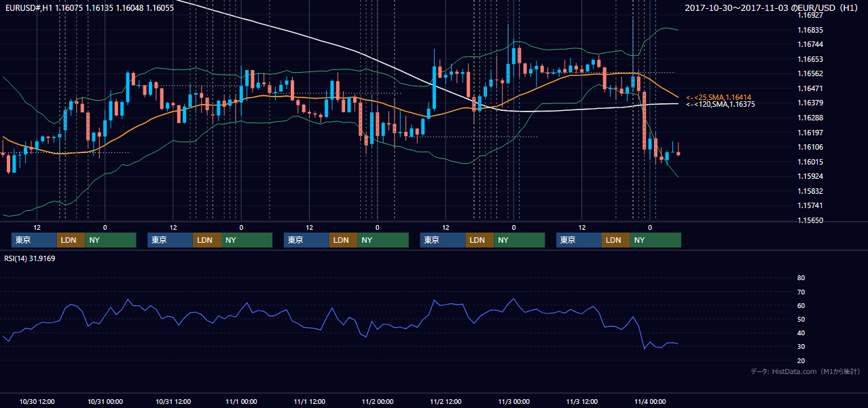Click RSI scale value 50
This screenshot has width=868, height=408.
point(801,319)
